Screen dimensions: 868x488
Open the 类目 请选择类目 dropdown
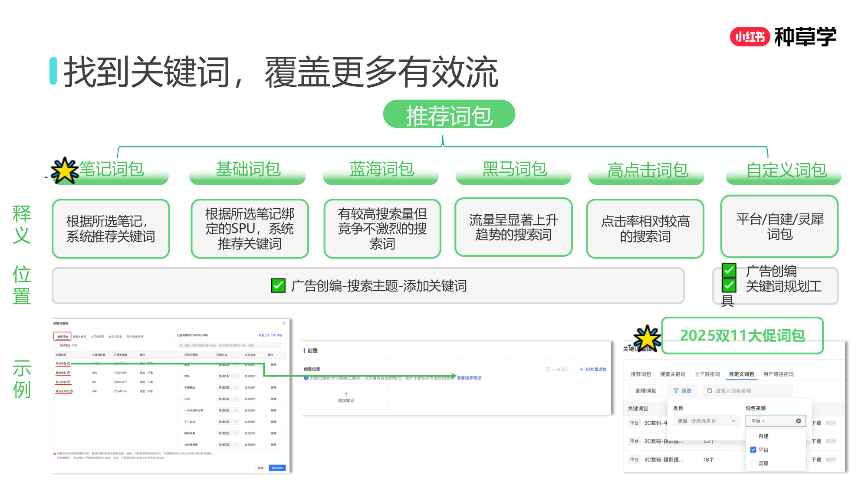pyautogui.click(x=707, y=421)
